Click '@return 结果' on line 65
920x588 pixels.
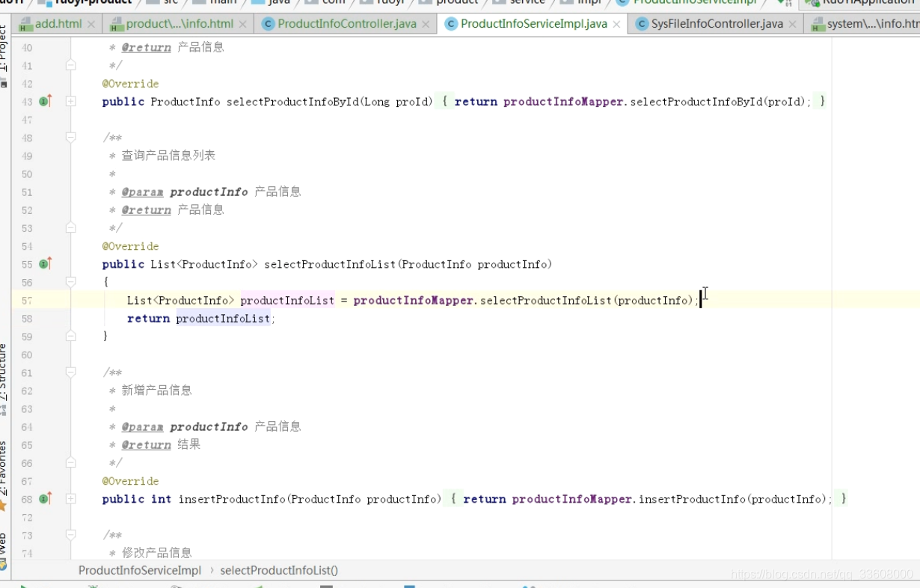click(161, 444)
